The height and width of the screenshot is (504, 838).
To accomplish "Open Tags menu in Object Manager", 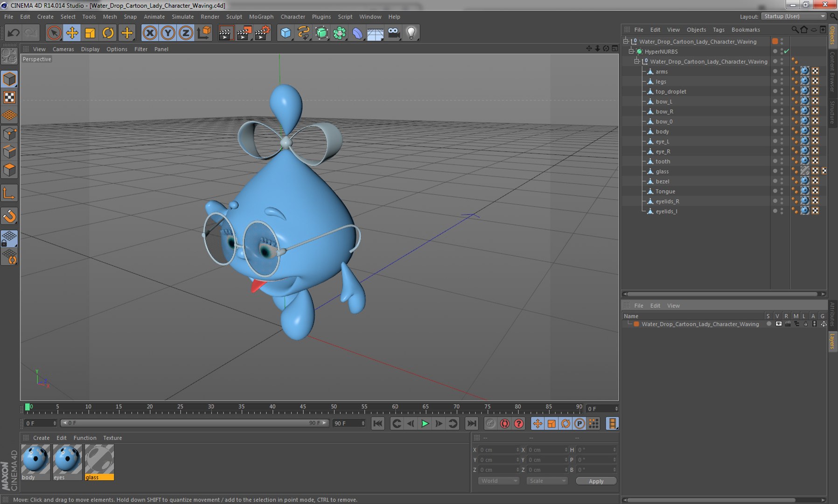I will (719, 29).
